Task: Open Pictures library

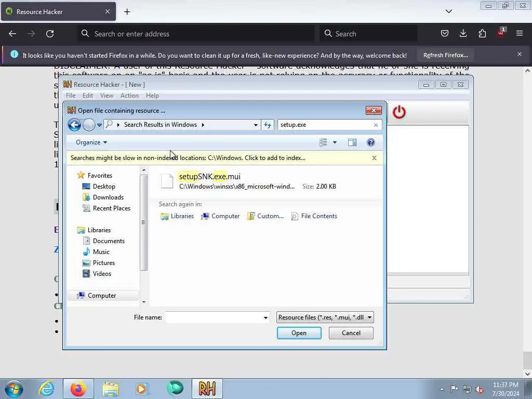Action: (x=99, y=262)
